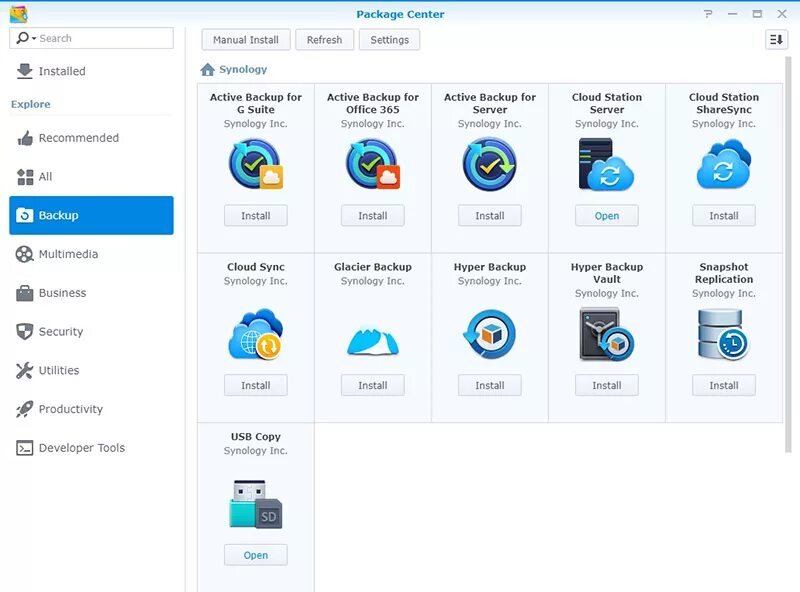
Task: Click the Synology home icon in breadcrumb
Action: point(208,69)
